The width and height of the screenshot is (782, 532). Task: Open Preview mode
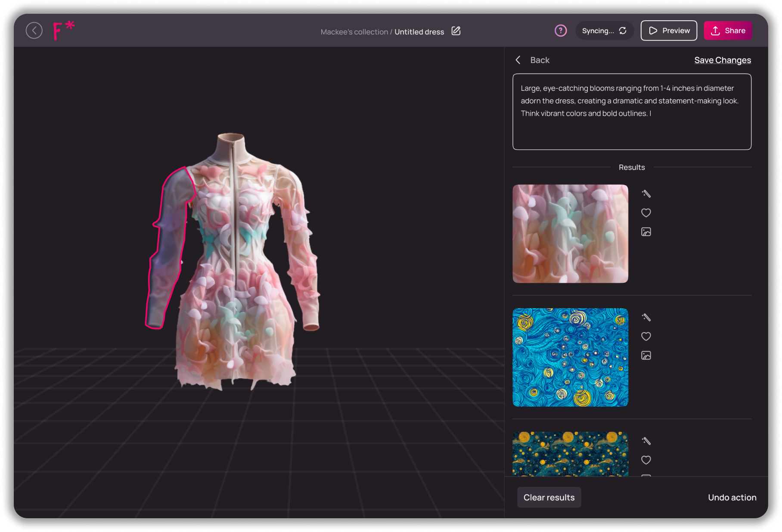pyautogui.click(x=669, y=31)
